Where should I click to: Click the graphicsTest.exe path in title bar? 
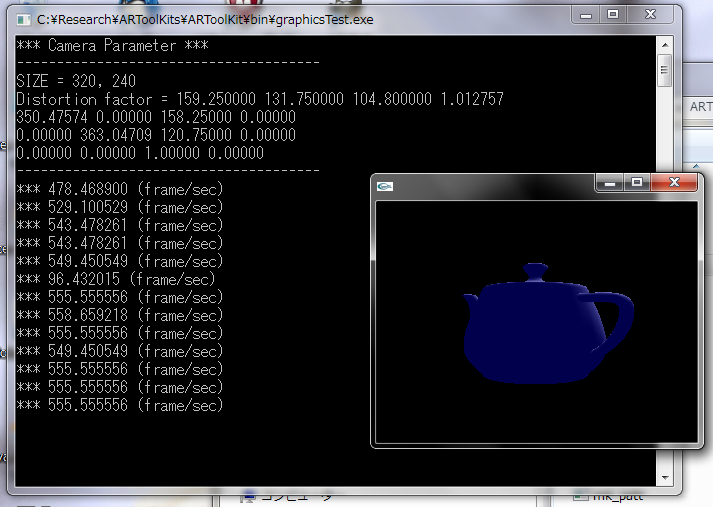coord(205,20)
